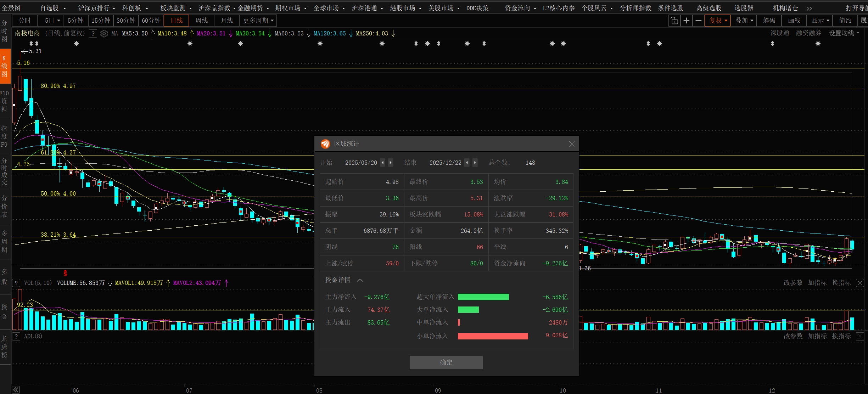Click help question mark beside 南极电商

[x=93, y=34]
